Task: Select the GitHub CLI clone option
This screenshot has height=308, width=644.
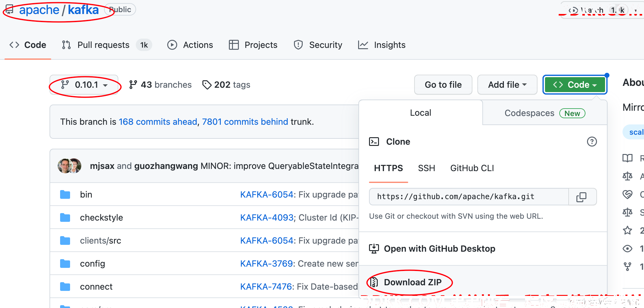Action: pos(472,168)
